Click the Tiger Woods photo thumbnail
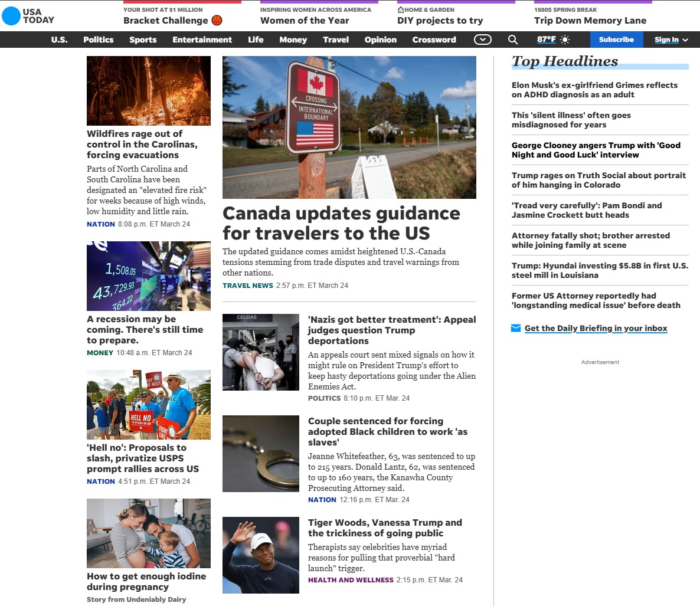Screen dimensions: 700x616 pos(261,555)
